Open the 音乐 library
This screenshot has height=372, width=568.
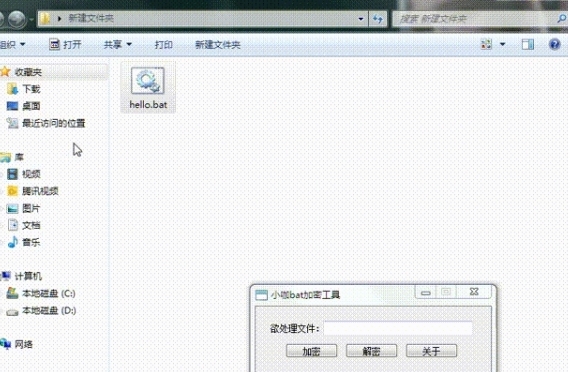pos(24,242)
